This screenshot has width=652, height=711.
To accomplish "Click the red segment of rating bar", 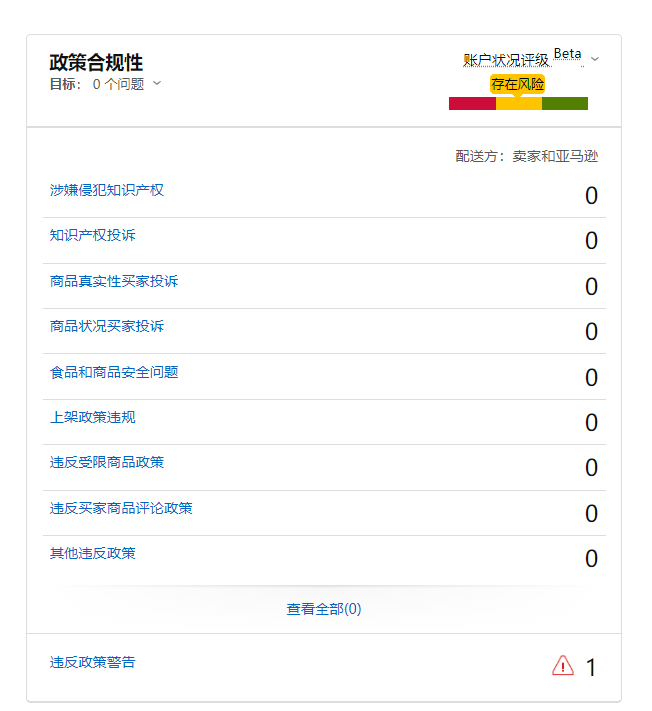I will coord(472,103).
